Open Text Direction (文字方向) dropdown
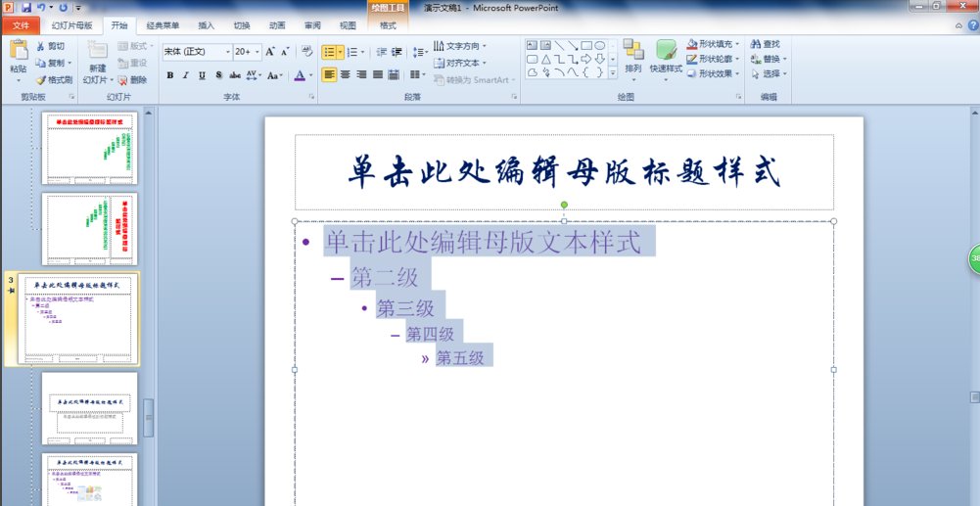The width and height of the screenshot is (980, 506). [x=459, y=46]
